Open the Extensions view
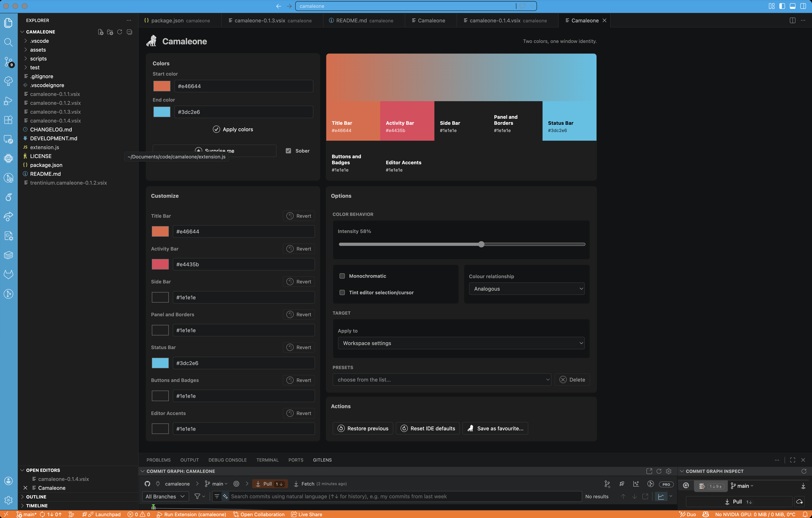Screen dimensions: 812x518 click(8, 120)
